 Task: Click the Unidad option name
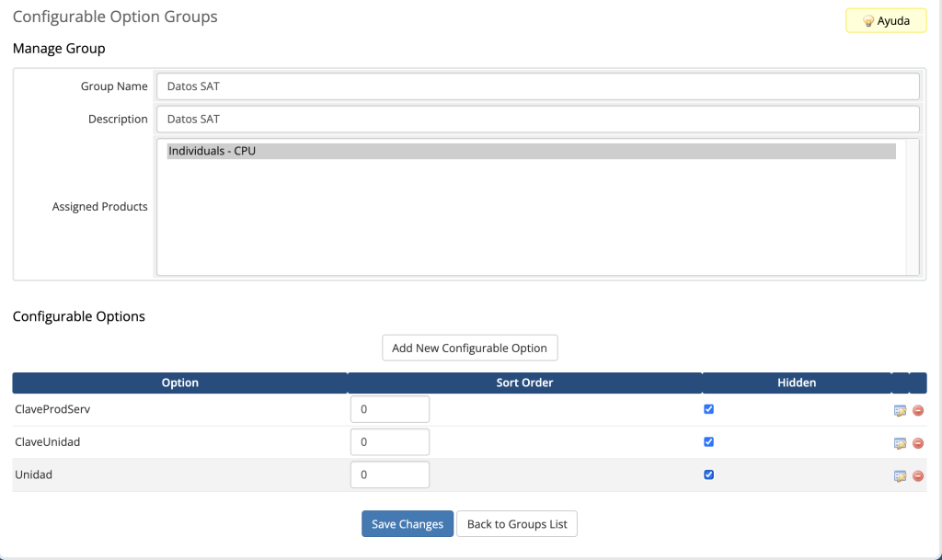point(34,474)
